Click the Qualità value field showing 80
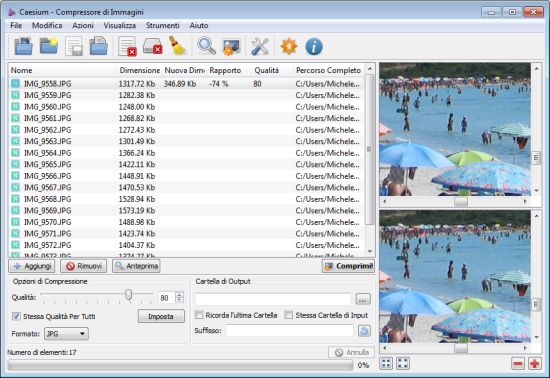 pyautogui.click(x=166, y=297)
